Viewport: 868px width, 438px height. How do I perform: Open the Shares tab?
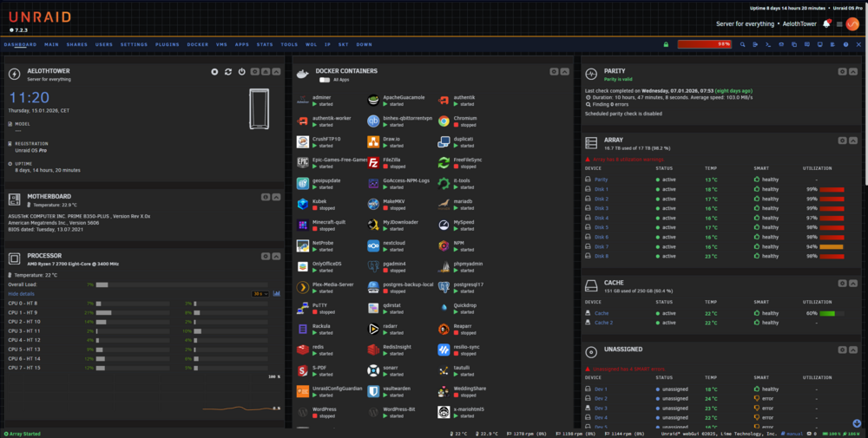[77, 44]
